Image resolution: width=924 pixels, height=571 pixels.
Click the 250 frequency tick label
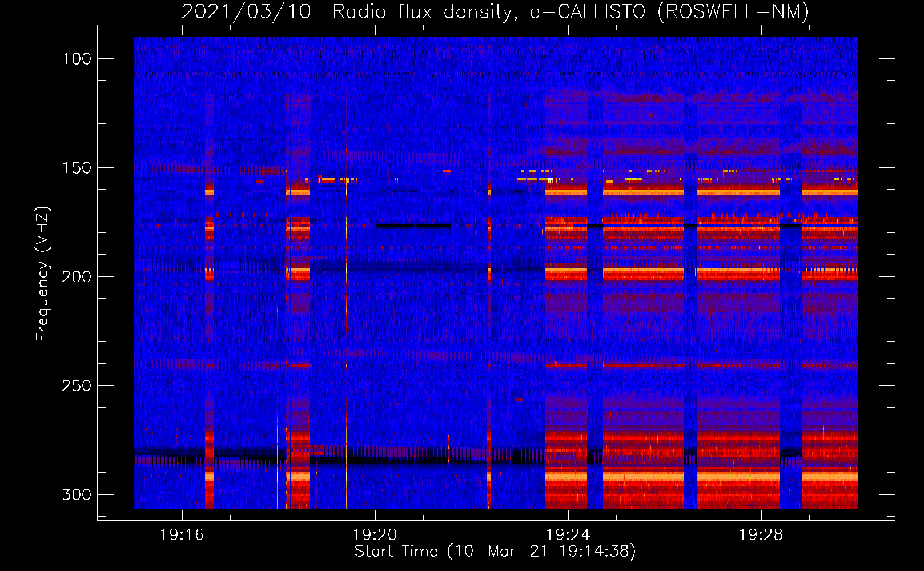click(77, 386)
